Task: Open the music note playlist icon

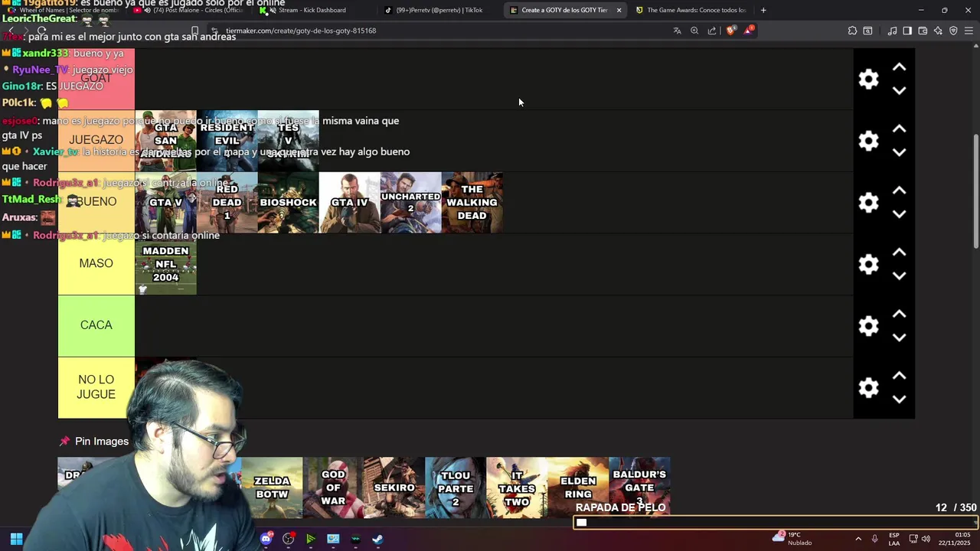Action: (x=892, y=31)
